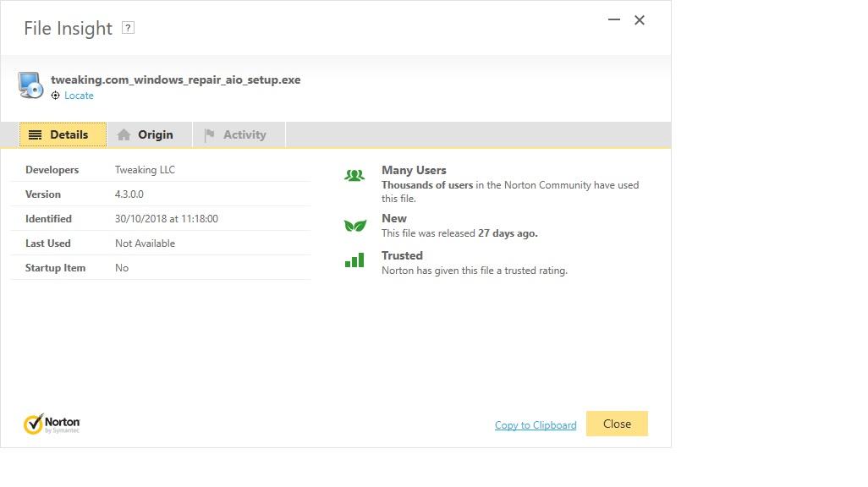The image size is (868, 487).
Task: Select the Tweaking LLC developer value
Action: [145, 170]
